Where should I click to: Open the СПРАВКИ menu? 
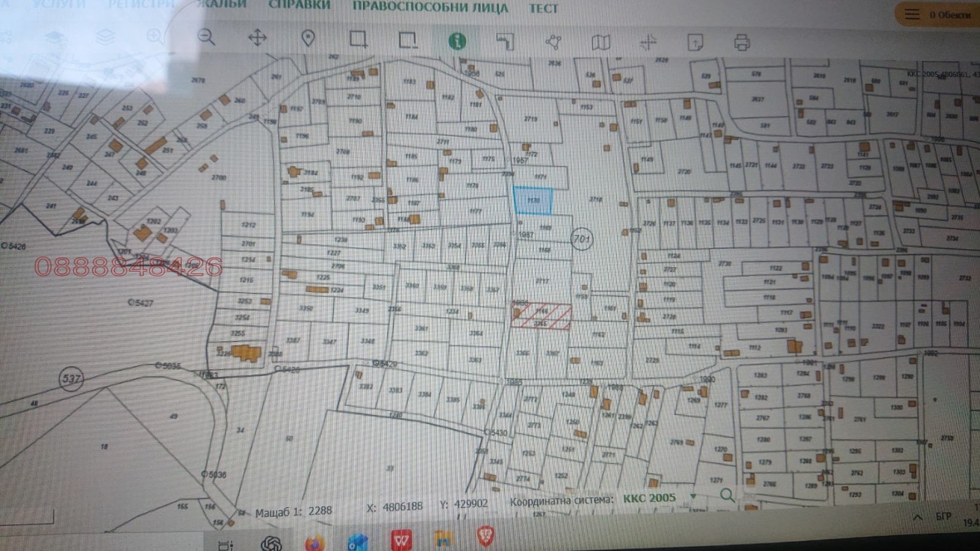pos(300,6)
